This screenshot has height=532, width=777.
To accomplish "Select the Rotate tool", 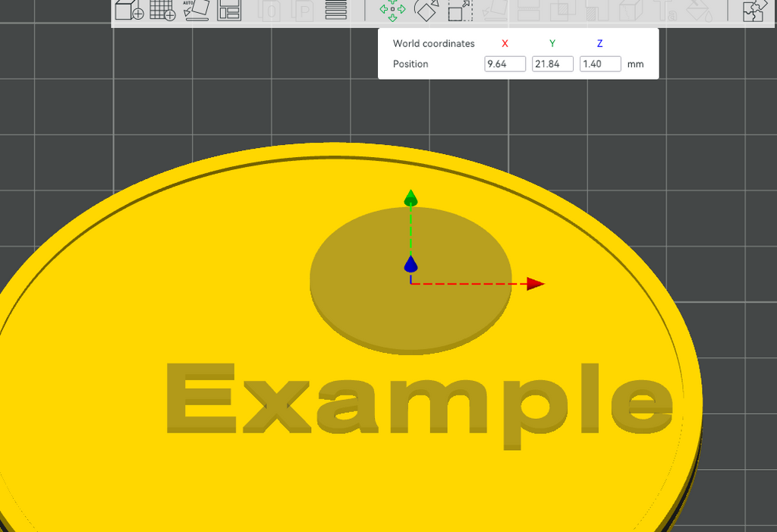I will (x=426, y=10).
